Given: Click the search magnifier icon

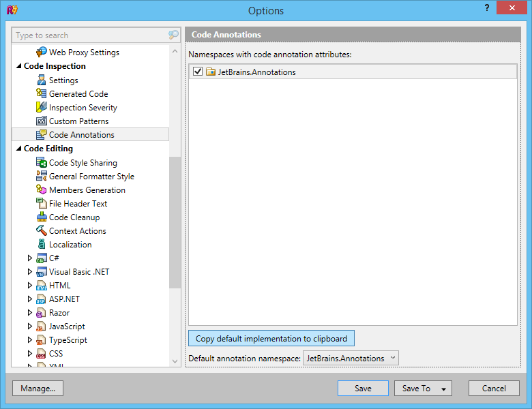Looking at the screenshot, I should point(173,35).
